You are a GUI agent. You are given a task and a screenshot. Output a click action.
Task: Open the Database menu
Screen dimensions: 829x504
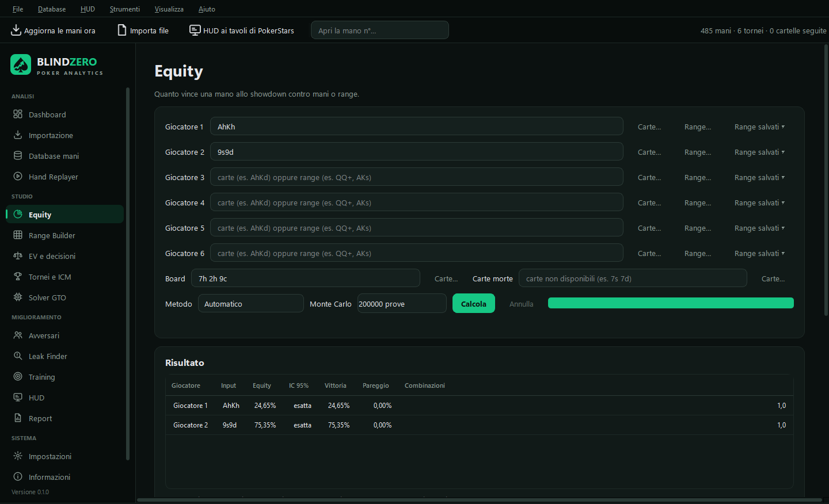52,9
